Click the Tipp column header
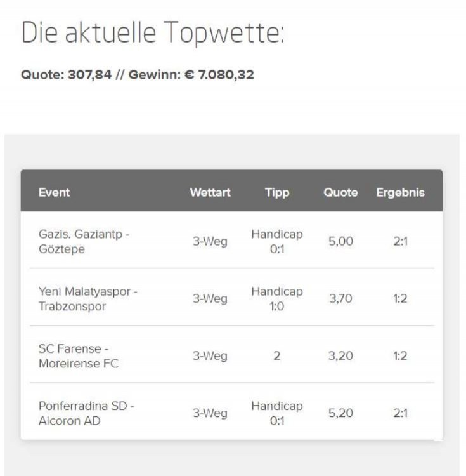The image size is (466, 476). [x=277, y=193]
